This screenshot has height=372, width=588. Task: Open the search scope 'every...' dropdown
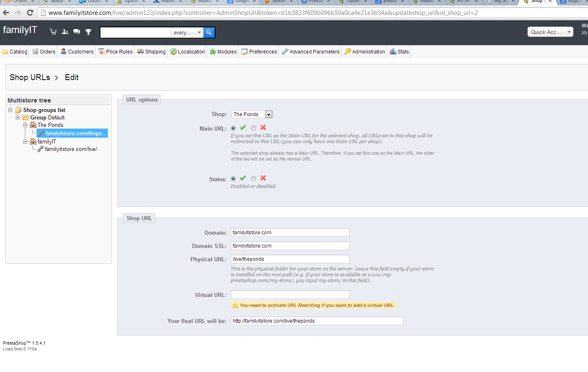[x=187, y=32]
